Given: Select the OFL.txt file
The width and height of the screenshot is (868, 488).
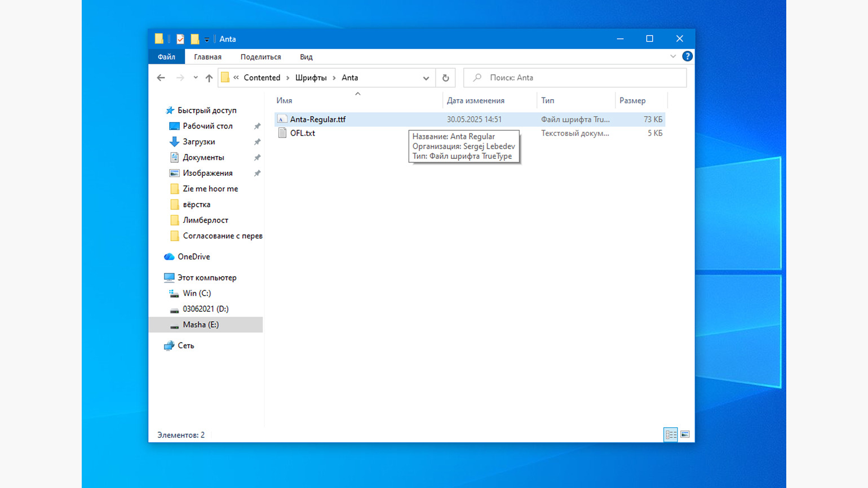Looking at the screenshot, I should coord(303,133).
